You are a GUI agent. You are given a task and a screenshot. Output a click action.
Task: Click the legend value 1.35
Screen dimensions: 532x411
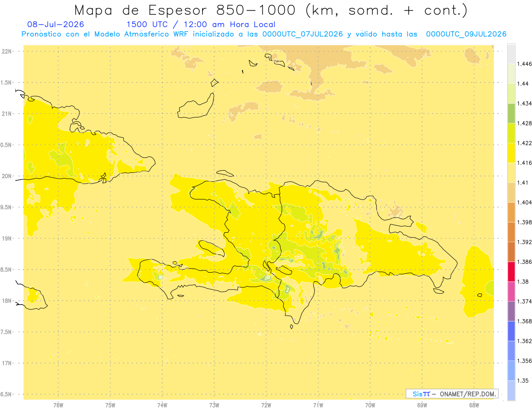click(522, 380)
